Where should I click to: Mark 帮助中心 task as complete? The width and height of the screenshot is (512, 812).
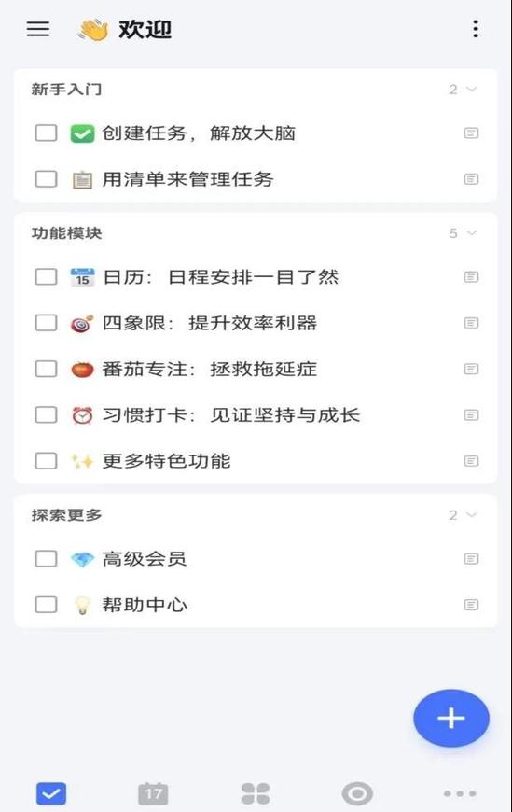pyautogui.click(x=46, y=605)
